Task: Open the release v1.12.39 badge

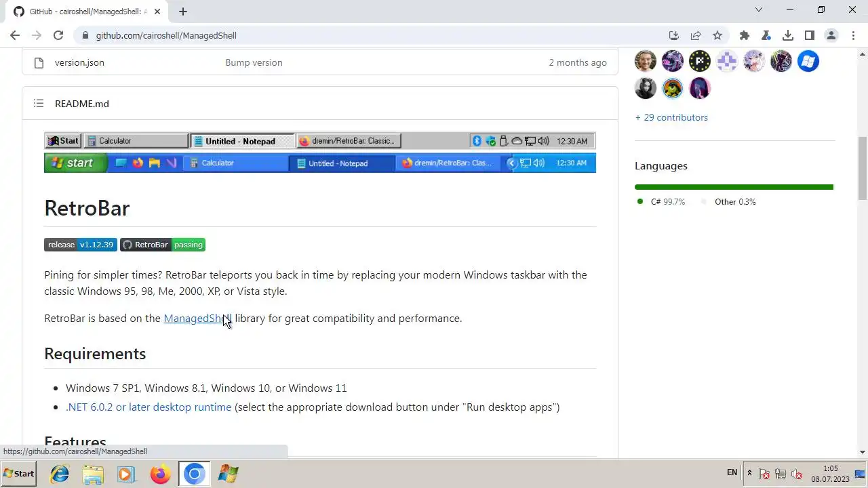Action: pos(81,245)
